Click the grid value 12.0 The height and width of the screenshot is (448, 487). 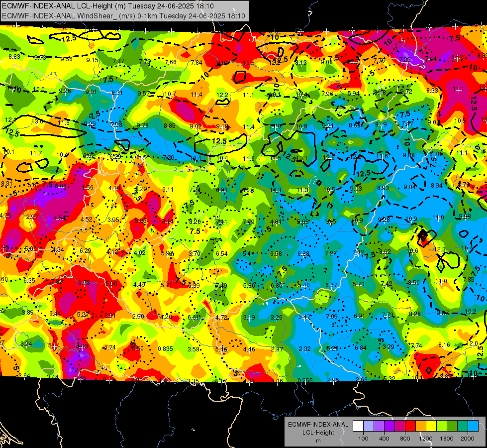click(472, 343)
